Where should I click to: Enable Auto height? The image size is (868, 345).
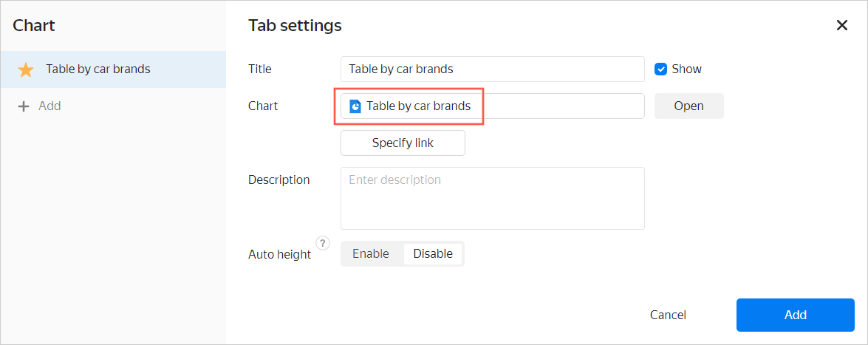tap(371, 254)
